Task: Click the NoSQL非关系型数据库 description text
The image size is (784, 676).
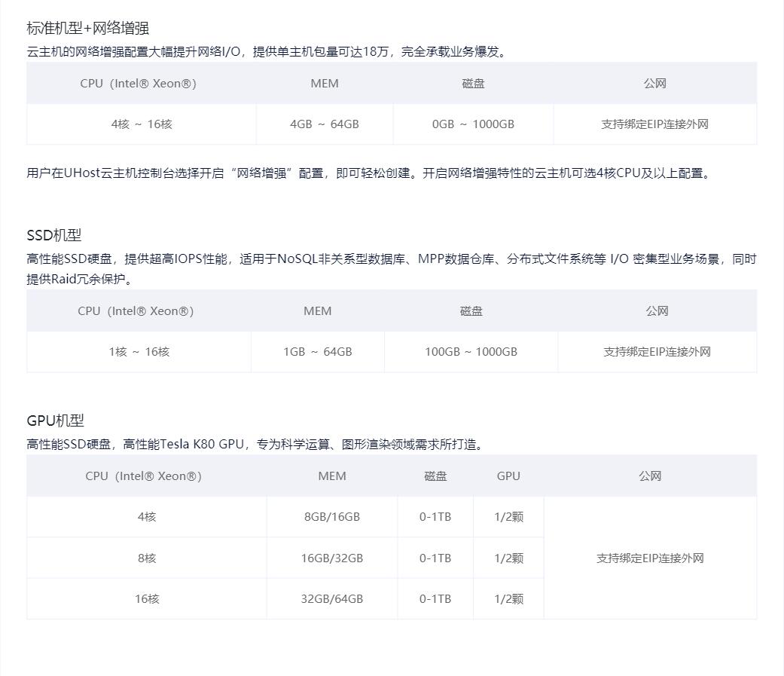Action: point(391,260)
